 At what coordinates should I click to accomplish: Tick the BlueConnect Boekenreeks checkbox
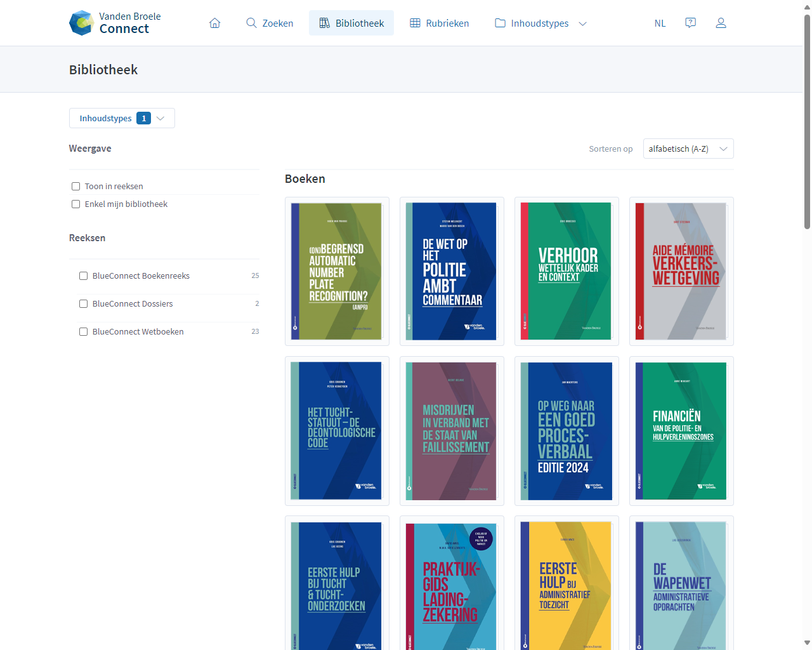[83, 275]
